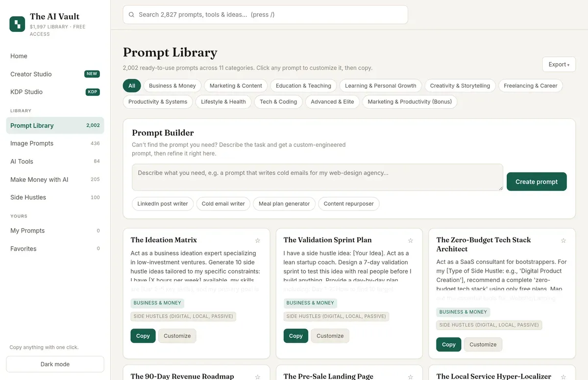Toggle Dark mode at sidebar bottom
Screen dimensions: 588x380
click(55, 364)
